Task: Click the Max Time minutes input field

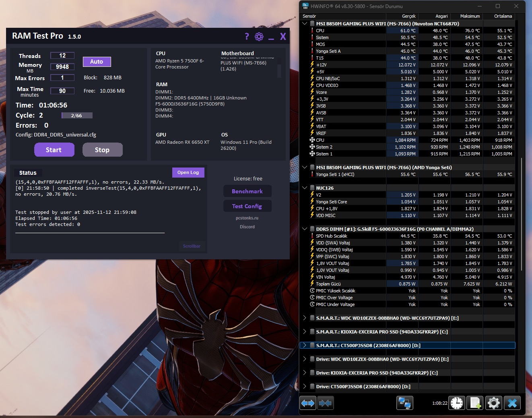Action: point(62,91)
